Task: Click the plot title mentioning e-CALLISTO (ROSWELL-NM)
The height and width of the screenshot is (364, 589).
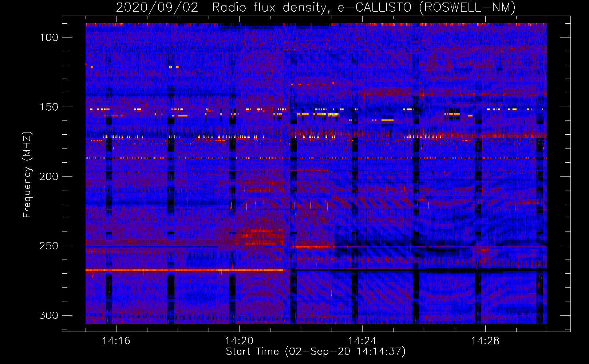Action: point(316,7)
